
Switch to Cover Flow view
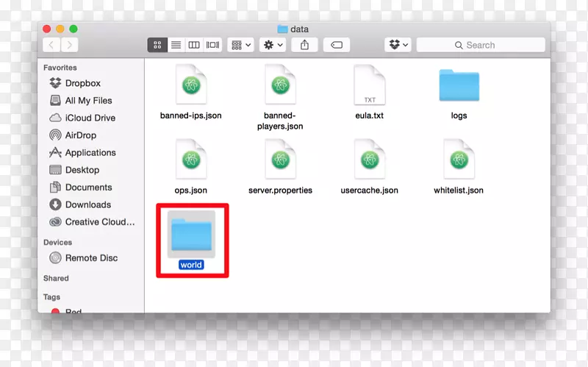212,45
